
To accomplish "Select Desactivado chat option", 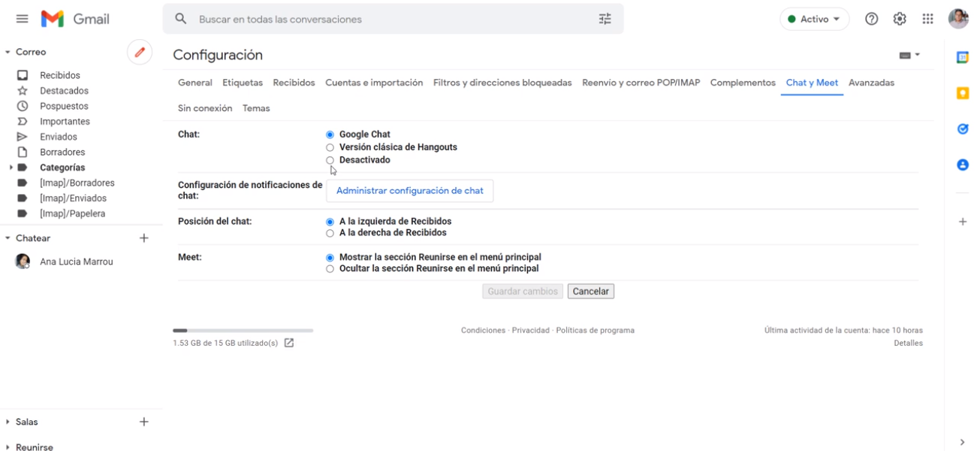I will [330, 160].
